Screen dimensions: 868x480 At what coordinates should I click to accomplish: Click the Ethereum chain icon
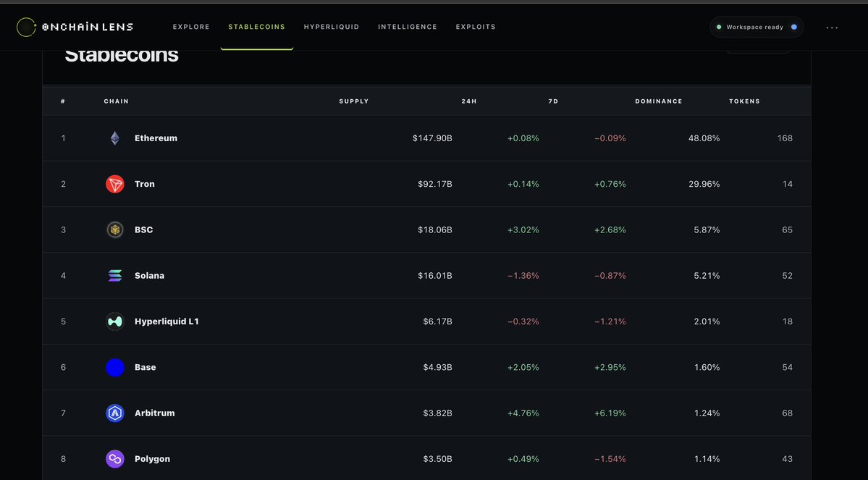[114, 138]
